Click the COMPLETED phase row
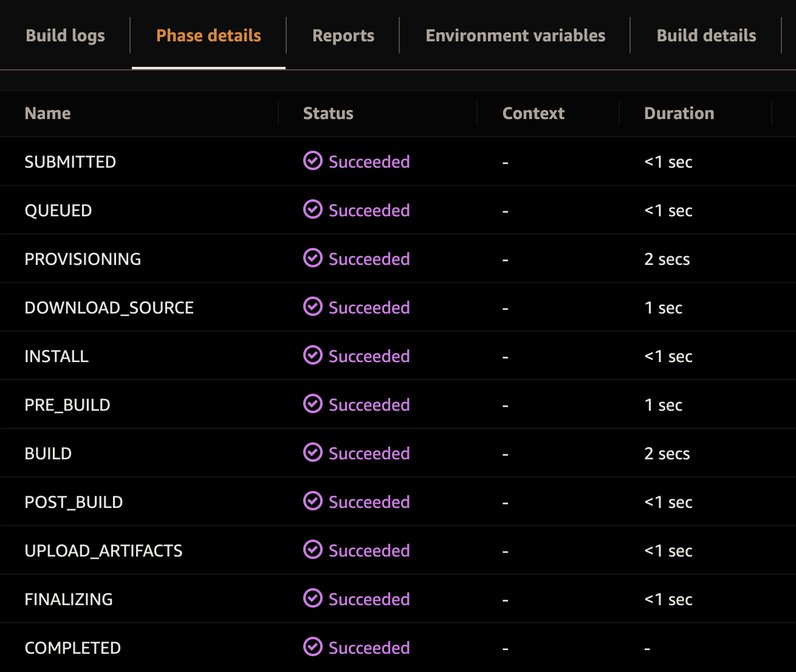This screenshot has width=796, height=672. pyautogui.click(x=72, y=648)
